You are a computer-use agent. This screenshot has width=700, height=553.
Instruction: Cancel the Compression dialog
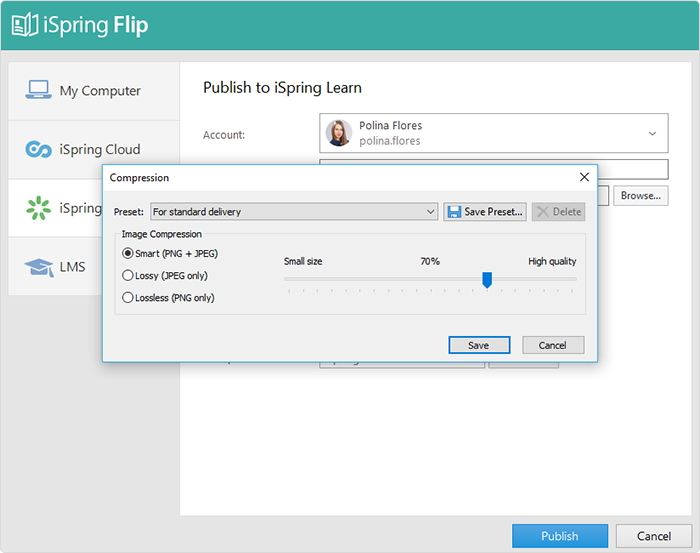552,345
